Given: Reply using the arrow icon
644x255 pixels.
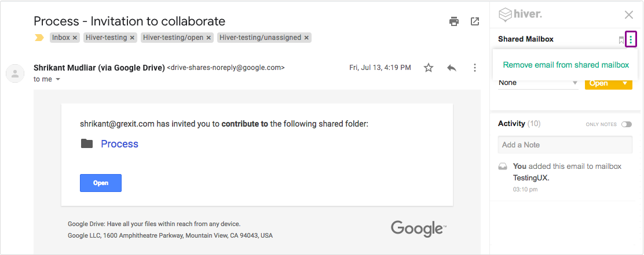Looking at the screenshot, I should (x=452, y=68).
